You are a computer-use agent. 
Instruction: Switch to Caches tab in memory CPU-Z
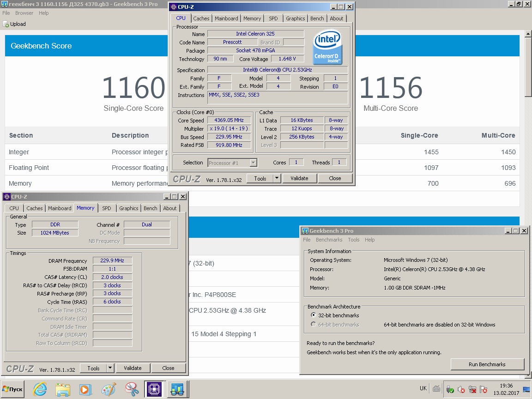(x=35, y=208)
